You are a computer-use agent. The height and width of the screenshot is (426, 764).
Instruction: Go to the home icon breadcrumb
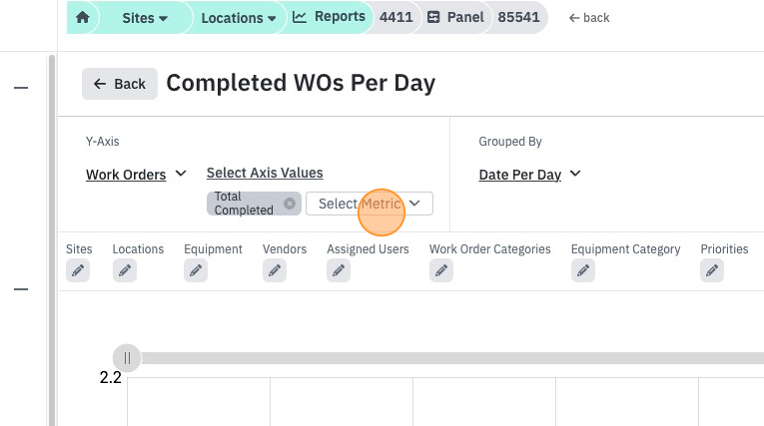(83, 18)
